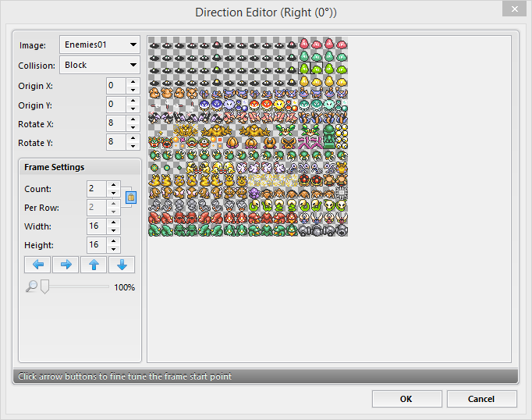Viewport: 532px width, 420px height.
Task: Increase frame Count with the up spinner
Action: point(114,185)
